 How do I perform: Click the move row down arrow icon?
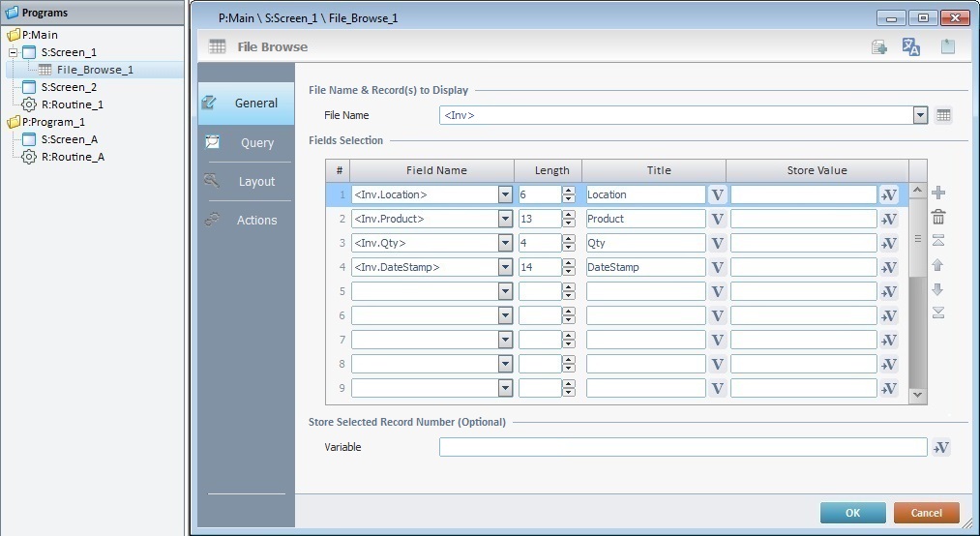pyautogui.click(x=937, y=289)
